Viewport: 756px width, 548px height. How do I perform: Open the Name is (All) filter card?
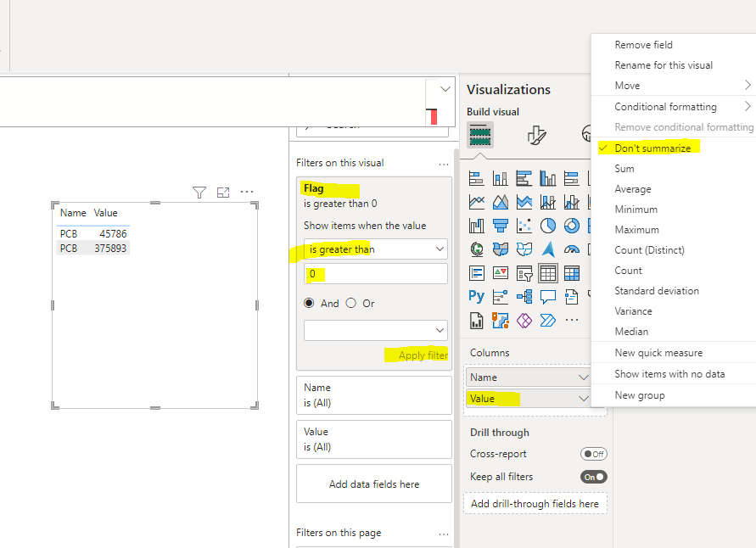(x=374, y=395)
